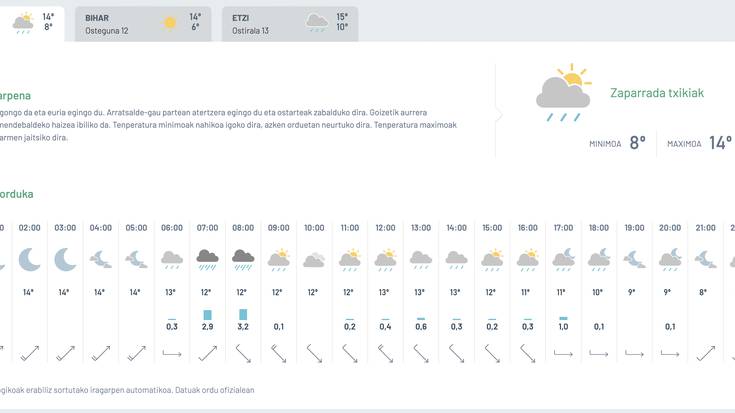The width and height of the screenshot is (735, 413).
Task: Click the cloudy night icon at 21:00
Action: (705, 259)
